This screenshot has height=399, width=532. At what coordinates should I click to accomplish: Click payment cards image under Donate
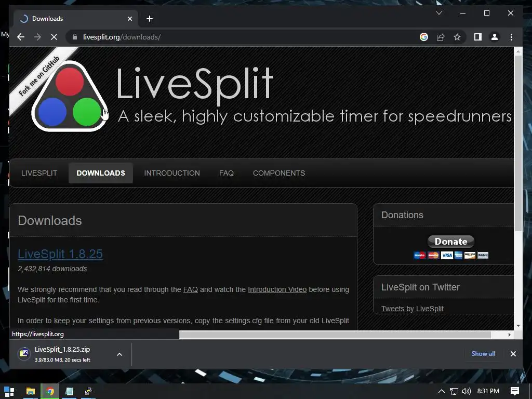point(450,255)
